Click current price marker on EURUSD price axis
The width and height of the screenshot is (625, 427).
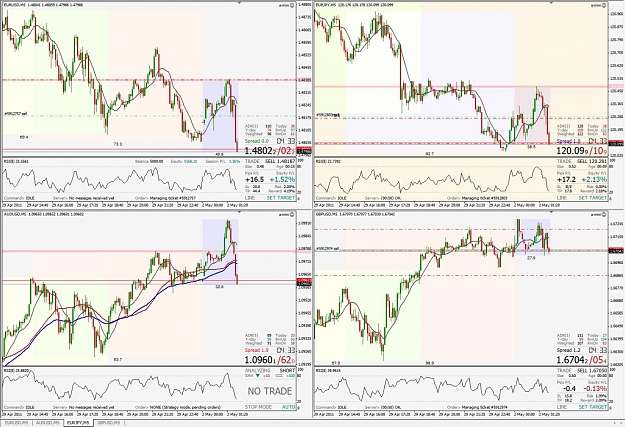click(x=305, y=152)
